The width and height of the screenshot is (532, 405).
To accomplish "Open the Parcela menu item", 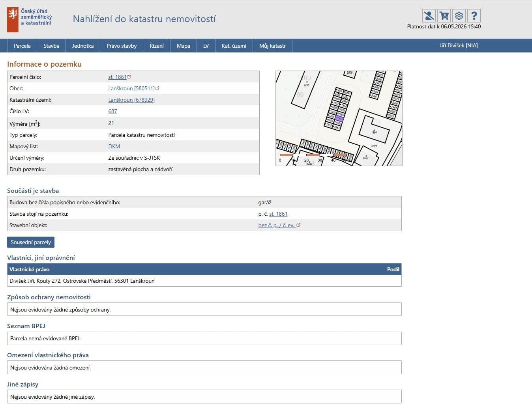I will (22, 46).
